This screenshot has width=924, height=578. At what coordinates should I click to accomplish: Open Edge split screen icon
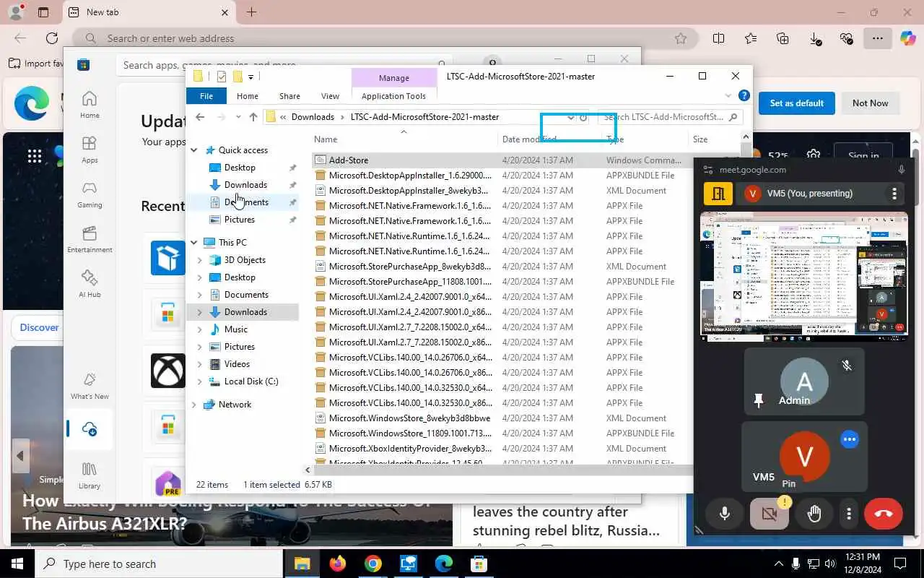(x=718, y=38)
